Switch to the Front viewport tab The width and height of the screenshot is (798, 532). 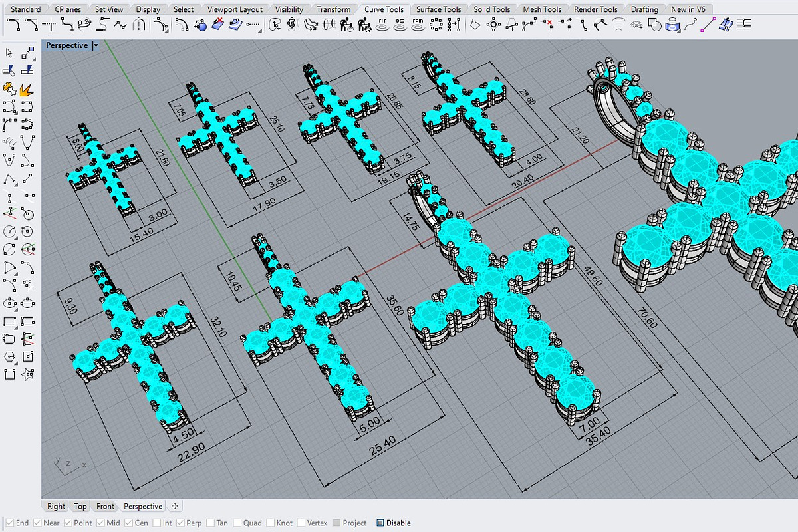pos(105,506)
